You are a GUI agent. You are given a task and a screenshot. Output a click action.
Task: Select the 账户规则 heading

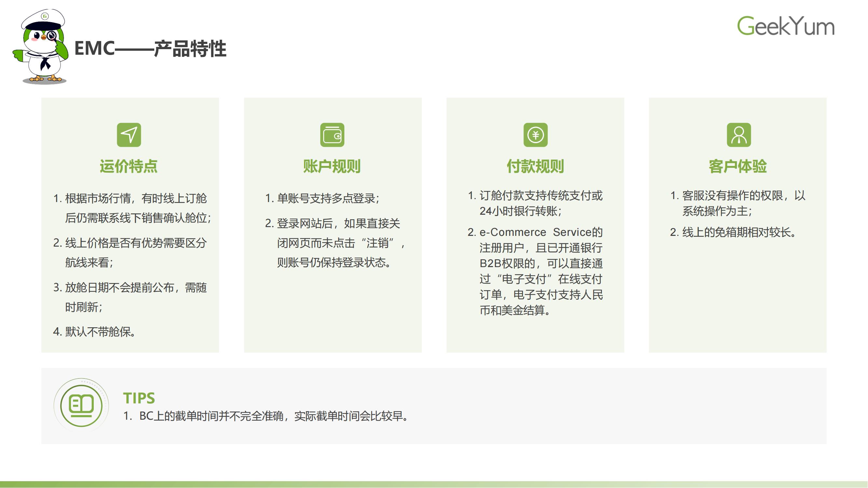click(x=332, y=166)
